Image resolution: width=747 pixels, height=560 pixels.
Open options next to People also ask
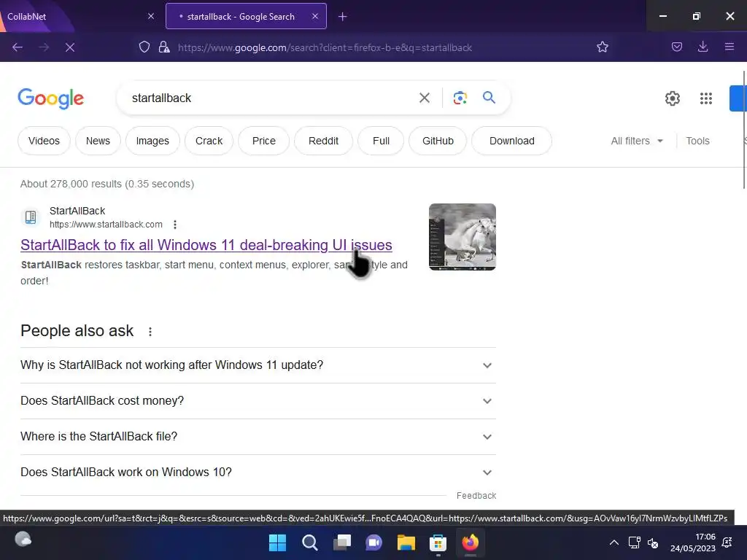[x=150, y=332]
